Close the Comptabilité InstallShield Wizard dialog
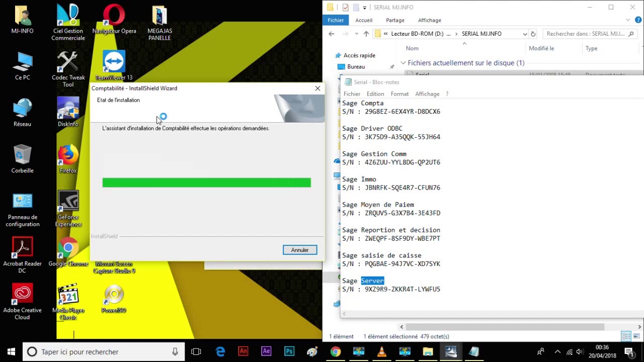 pos(317,88)
